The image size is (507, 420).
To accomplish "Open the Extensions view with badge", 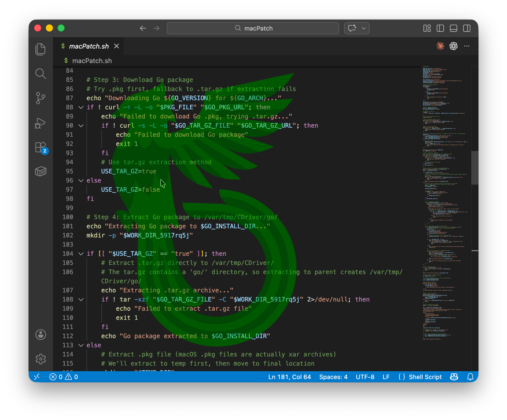I will [x=40, y=147].
